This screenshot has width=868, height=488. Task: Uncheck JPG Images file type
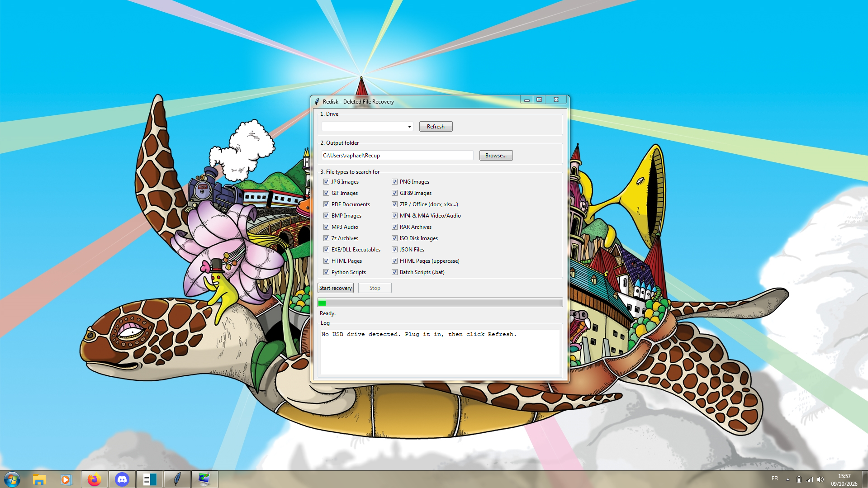point(326,182)
